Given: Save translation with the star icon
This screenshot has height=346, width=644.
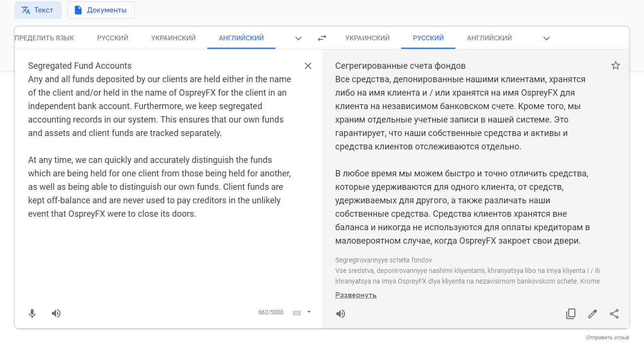Looking at the screenshot, I should pyautogui.click(x=616, y=66).
